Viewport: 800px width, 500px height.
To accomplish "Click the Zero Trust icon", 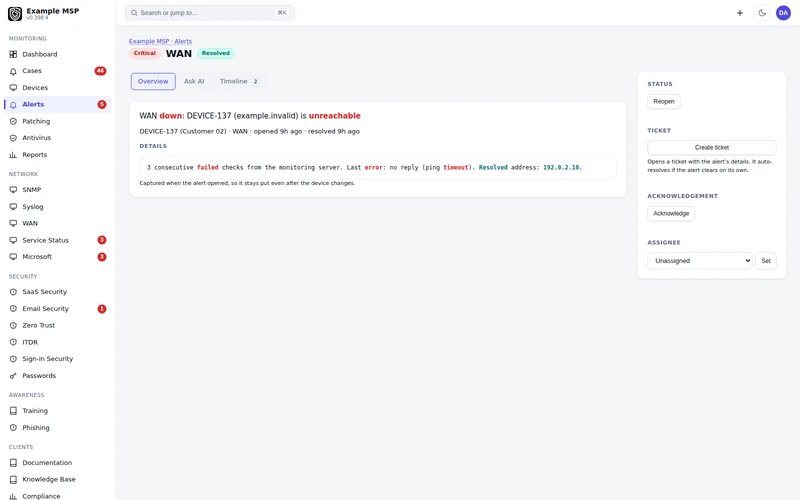I will [x=13, y=326].
